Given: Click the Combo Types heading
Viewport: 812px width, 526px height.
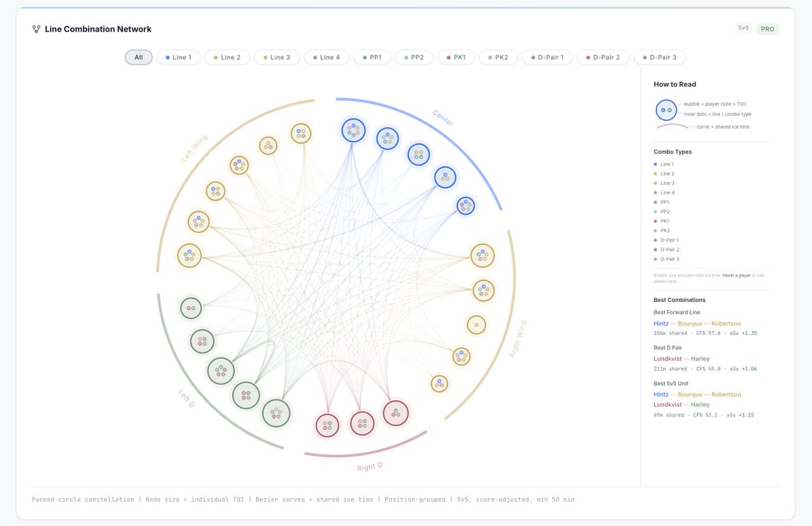Looking at the screenshot, I should point(673,152).
